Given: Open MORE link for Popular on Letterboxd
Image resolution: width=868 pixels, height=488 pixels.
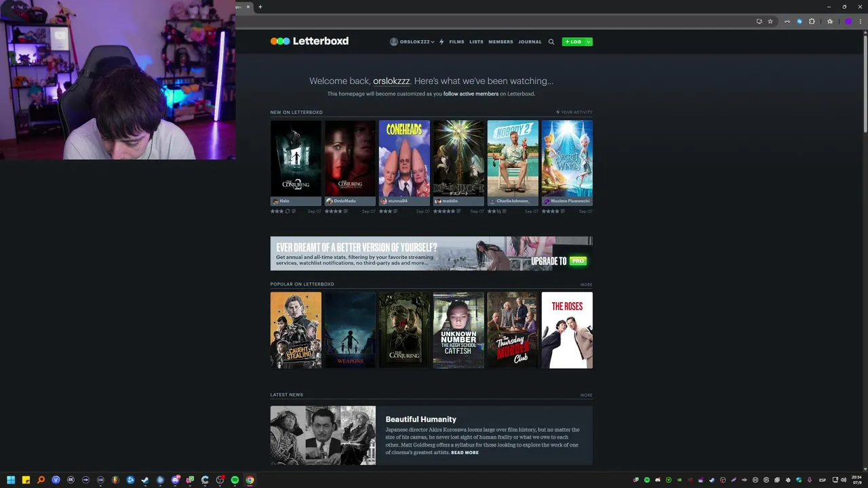Looking at the screenshot, I should tap(586, 285).
